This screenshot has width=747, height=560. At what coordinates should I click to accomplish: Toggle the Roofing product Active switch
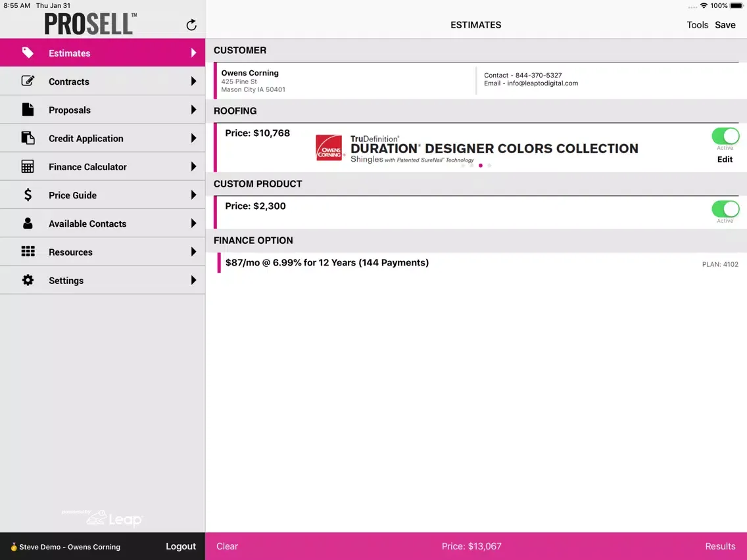click(725, 136)
